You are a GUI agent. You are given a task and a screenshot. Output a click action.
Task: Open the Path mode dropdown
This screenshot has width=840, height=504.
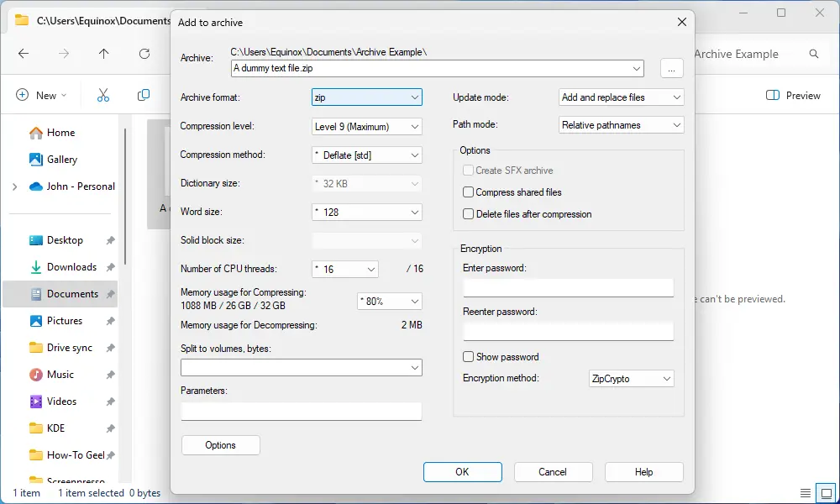tap(621, 125)
